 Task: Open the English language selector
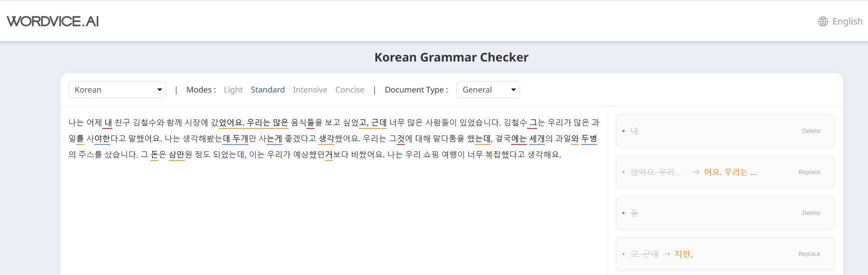(x=847, y=21)
